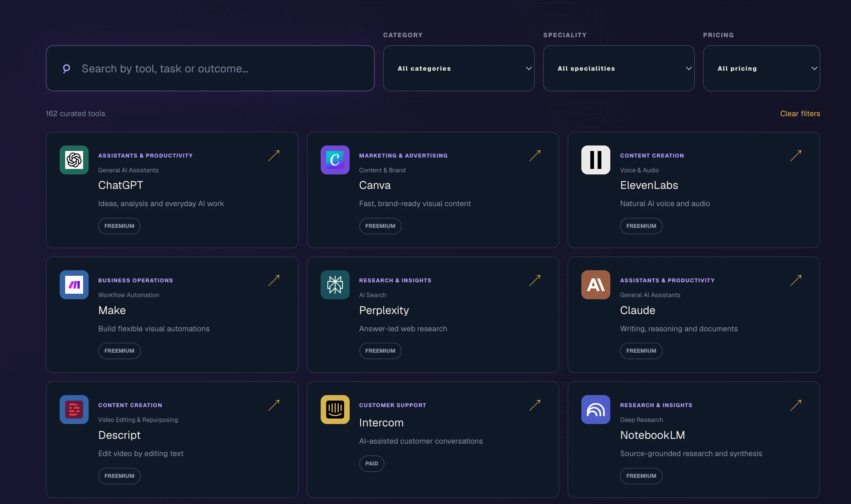
Task: Click 'Source-grounded research and synthesis' description
Action: pyautogui.click(x=691, y=454)
